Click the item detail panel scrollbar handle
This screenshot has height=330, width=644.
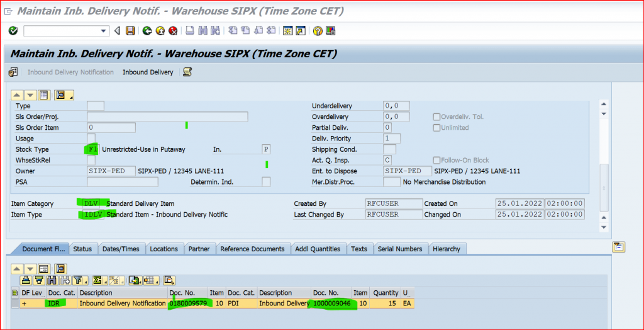[x=604, y=187]
